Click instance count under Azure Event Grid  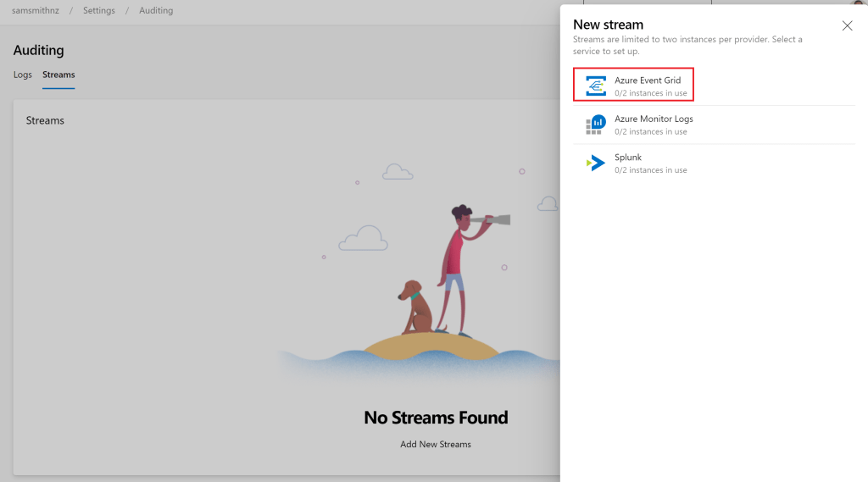(651, 93)
